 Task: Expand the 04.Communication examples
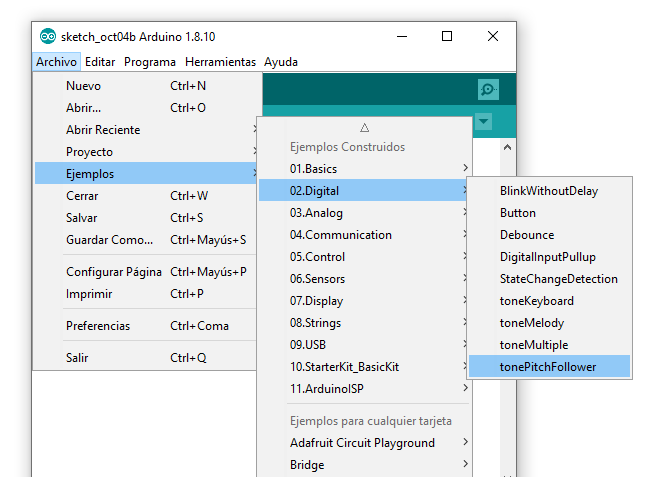[364, 235]
